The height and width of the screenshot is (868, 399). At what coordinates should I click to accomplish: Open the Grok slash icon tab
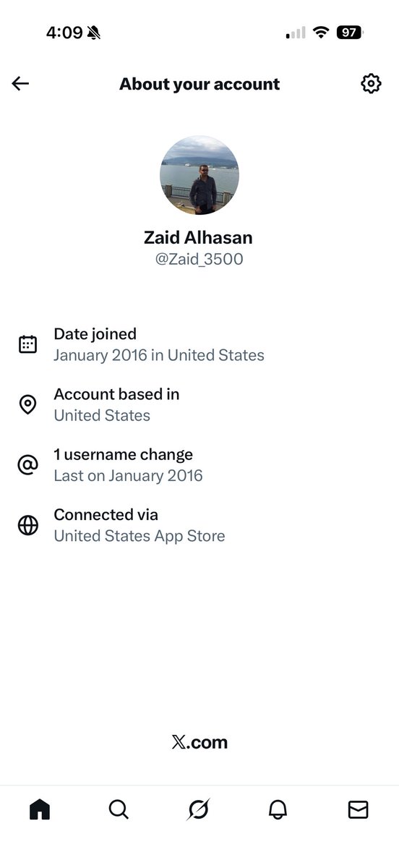point(198,809)
